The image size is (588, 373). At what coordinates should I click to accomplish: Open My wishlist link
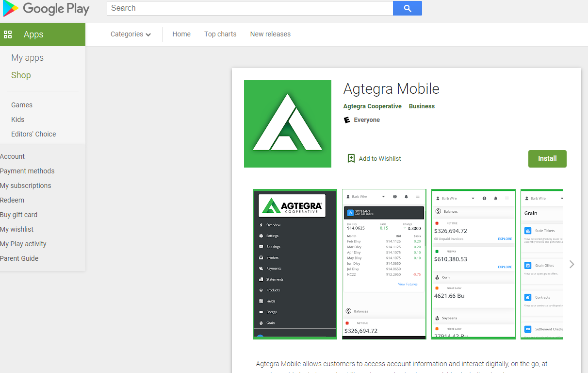(x=17, y=229)
